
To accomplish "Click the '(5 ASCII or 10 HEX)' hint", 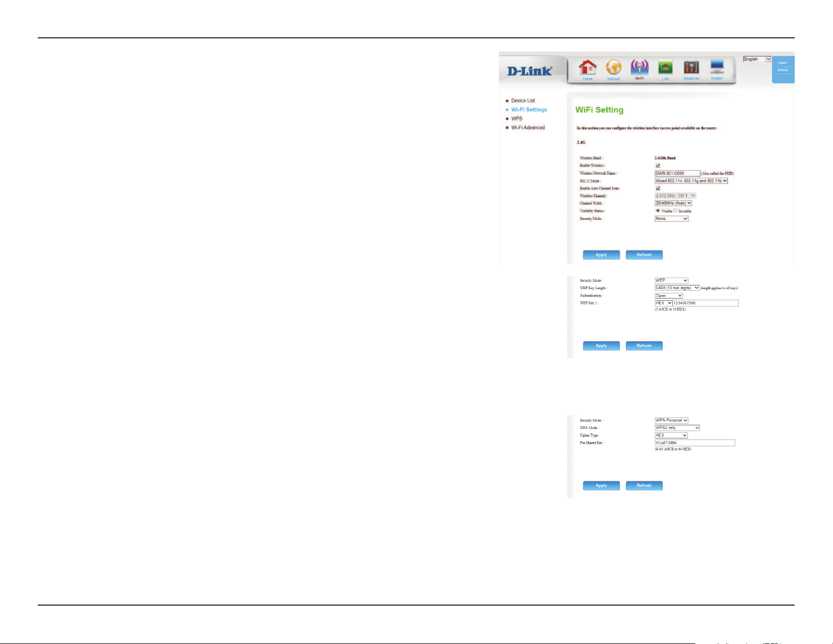I will [670, 309].
